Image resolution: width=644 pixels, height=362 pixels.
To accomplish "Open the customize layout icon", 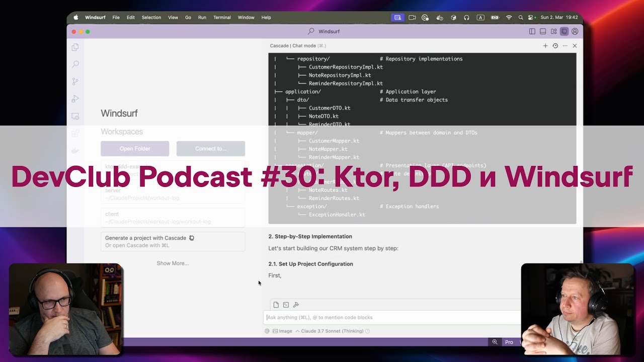I will [553, 31].
